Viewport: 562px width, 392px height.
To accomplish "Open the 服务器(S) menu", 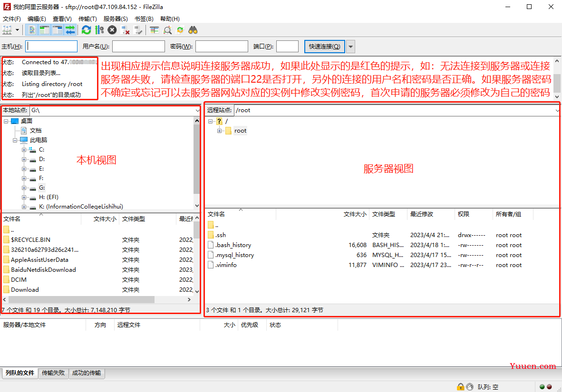I will (116, 19).
